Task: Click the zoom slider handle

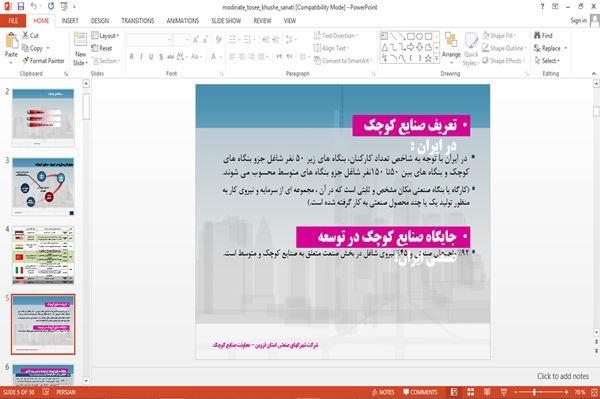Action: click(x=535, y=392)
